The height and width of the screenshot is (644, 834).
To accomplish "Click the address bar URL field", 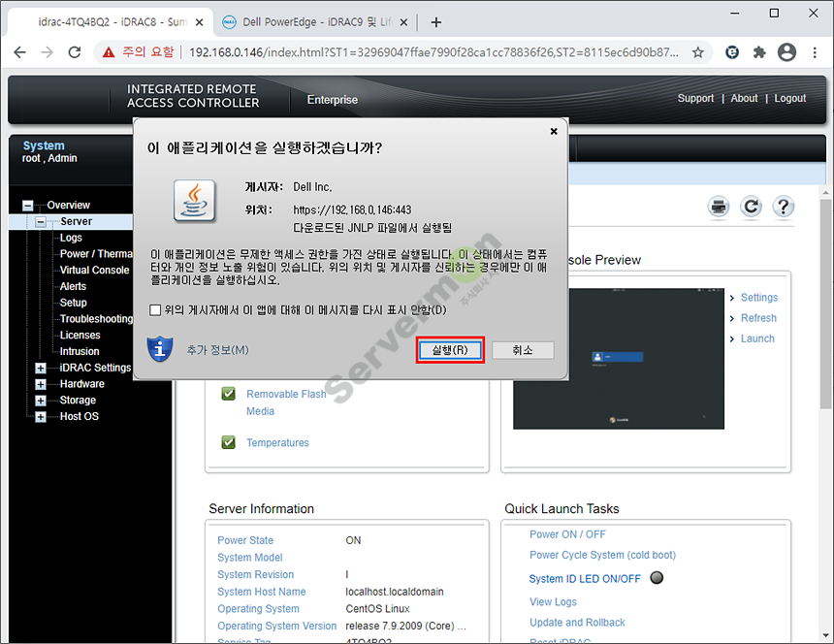I will pyautogui.click(x=433, y=52).
